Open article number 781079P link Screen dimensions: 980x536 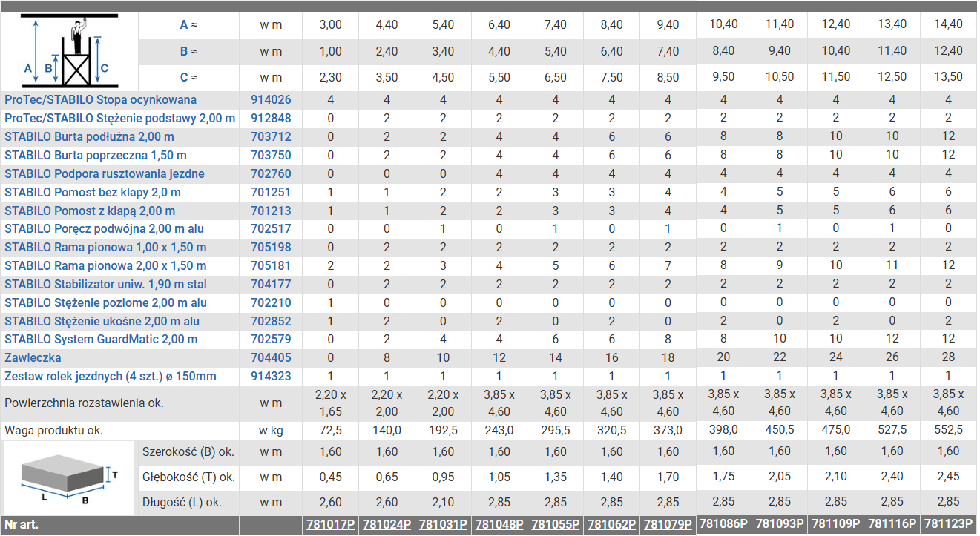[668, 525]
